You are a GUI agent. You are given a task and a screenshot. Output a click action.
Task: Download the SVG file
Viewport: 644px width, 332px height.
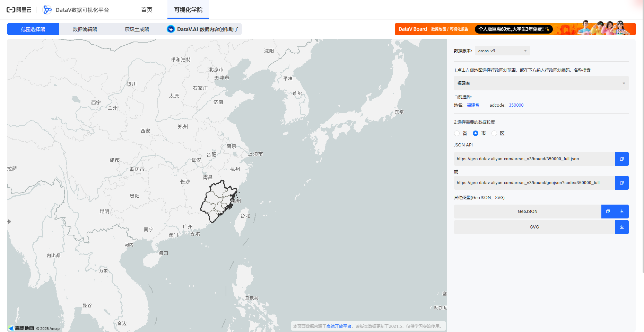622,227
